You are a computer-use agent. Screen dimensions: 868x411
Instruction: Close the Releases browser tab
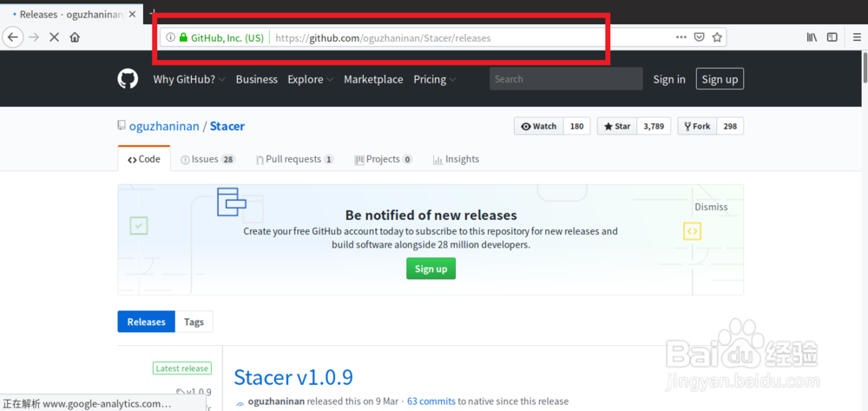(x=132, y=15)
